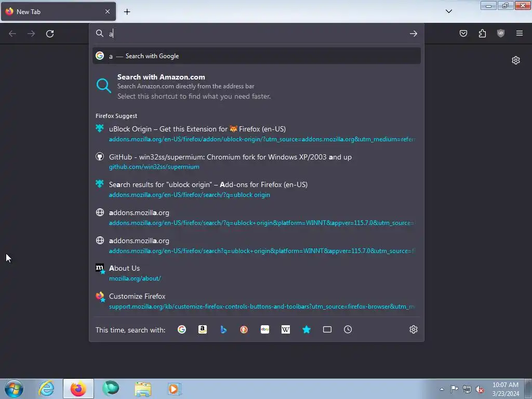The width and height of the screenshot is (532, 399).
Task: Click the github.com/win32ss/supermium URL
Action: [154, 167]
